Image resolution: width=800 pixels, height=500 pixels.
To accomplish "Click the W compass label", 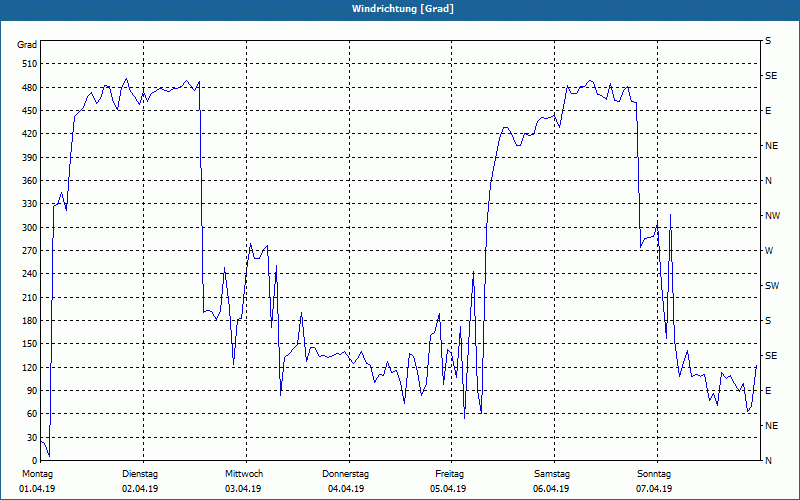I will [769, 251].
